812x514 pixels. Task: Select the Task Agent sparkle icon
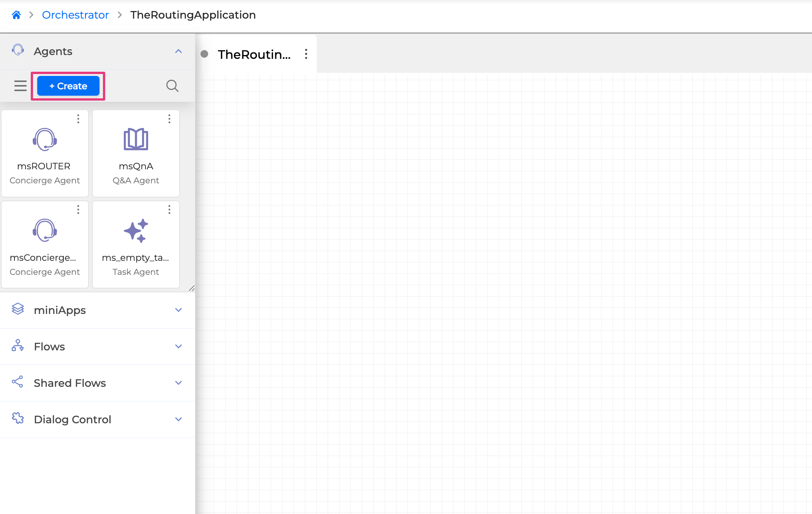click(136, 230)
